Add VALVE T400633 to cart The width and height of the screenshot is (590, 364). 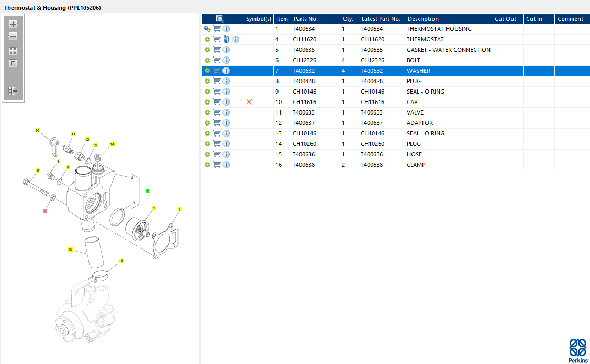pyautogui.click(x=217, y=112)
